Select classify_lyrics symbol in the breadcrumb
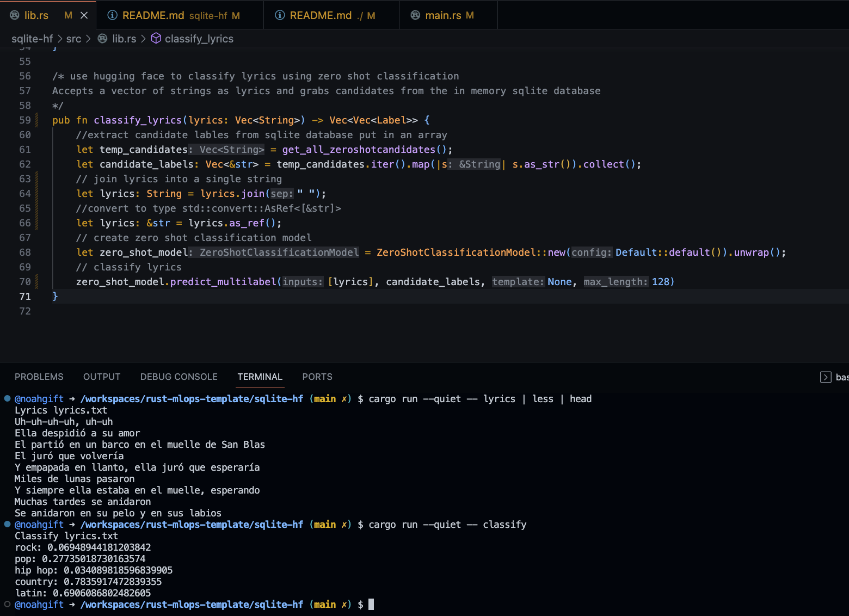 pos(199,39)
